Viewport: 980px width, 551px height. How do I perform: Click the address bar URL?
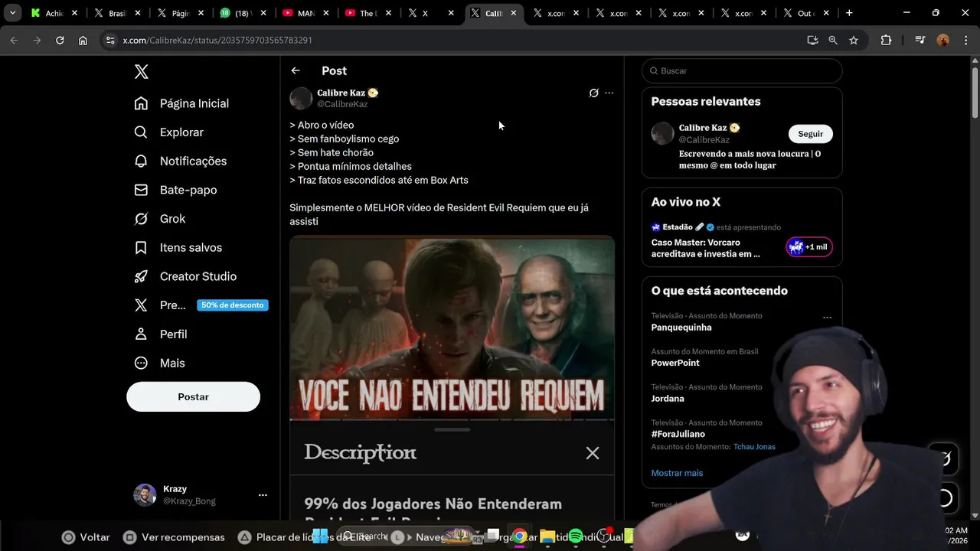point(217,40)
